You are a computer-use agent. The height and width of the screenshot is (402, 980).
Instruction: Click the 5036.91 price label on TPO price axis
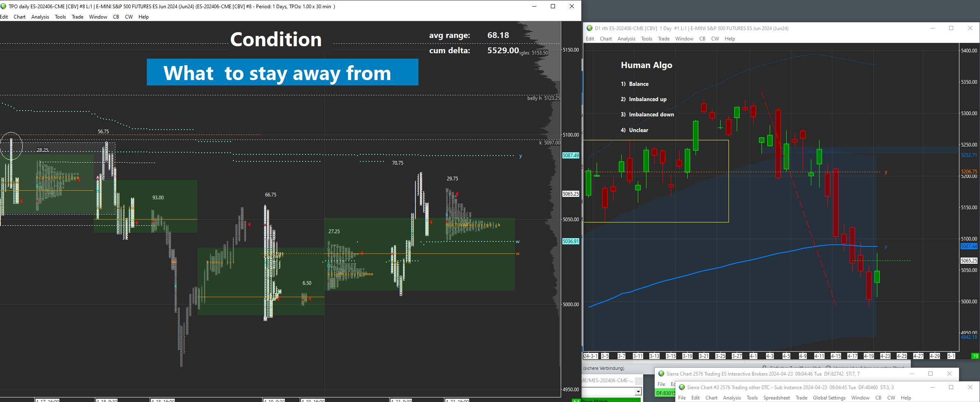pyautogui.click(x=571, y=241)
